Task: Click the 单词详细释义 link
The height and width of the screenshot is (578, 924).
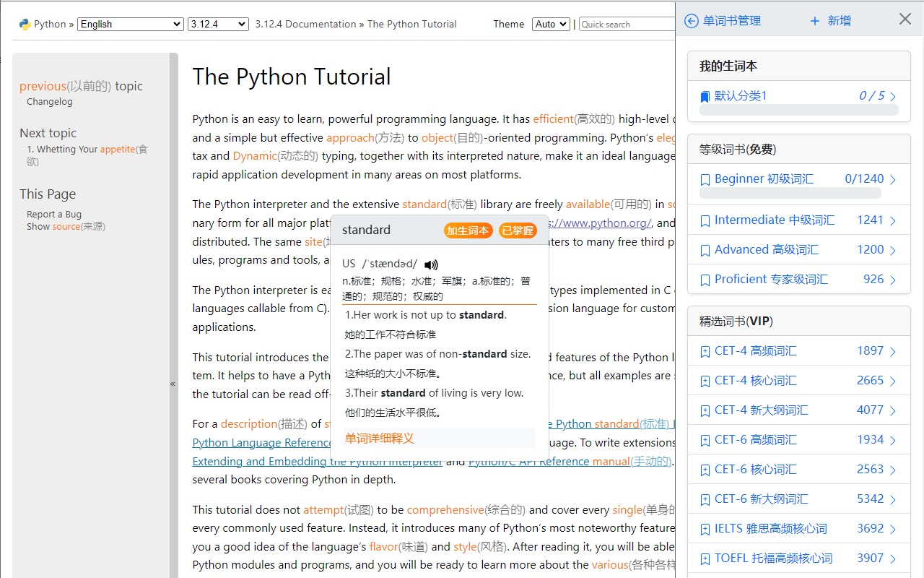Action: [380, 438]
